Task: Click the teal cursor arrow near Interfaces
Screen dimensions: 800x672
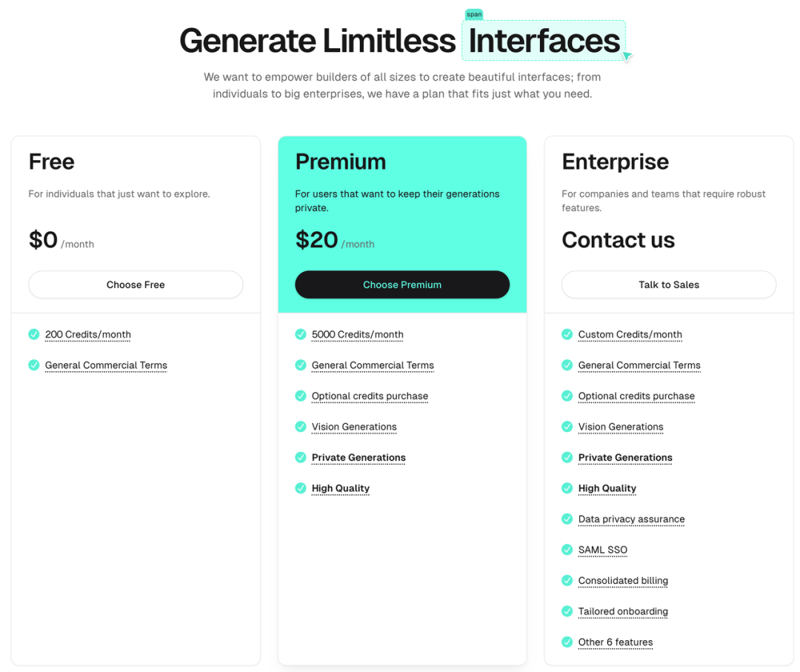Action: pyautogui.click(x=627, y=56)
